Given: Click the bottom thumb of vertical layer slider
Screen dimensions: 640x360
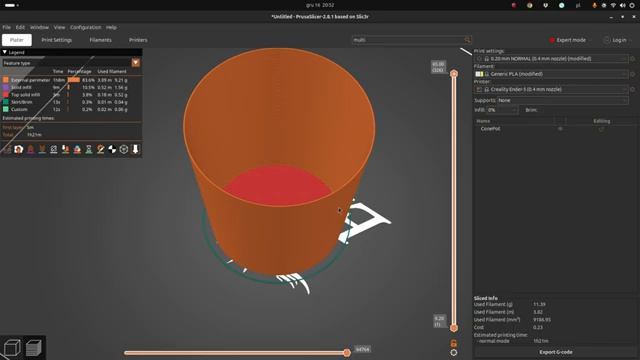Looking at the screenshot, I should 454,328.
